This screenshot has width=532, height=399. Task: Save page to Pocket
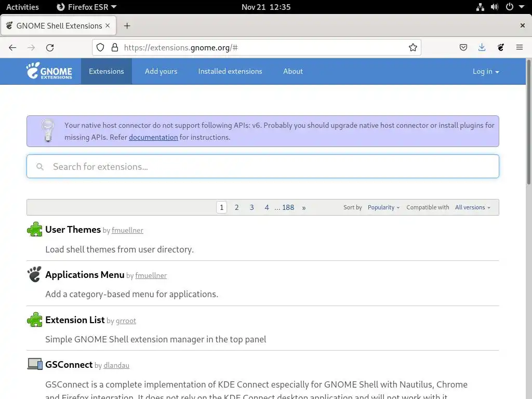pos(463,47)
